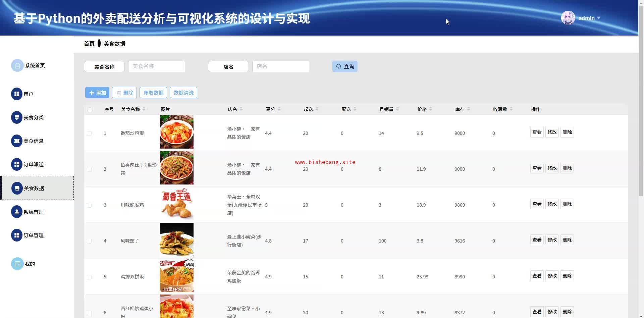Click the 订单派送 sidebar icon
Image resolution: width=644 pixels, height=318 pixels.
(x=16, y=165)
